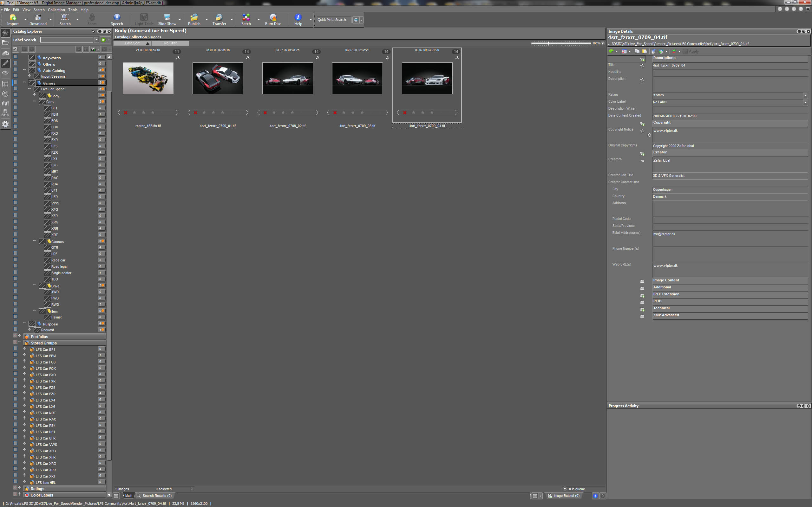Click the Date Sort button
Image resolution: width=812 pixels, height=507 pixels.
[132, 43]
